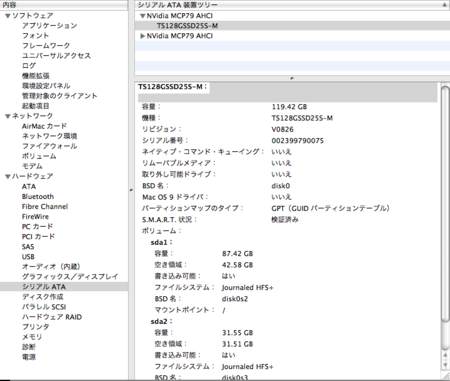
Task: Open 環境設定パネル entry
Action: point(46,86)
